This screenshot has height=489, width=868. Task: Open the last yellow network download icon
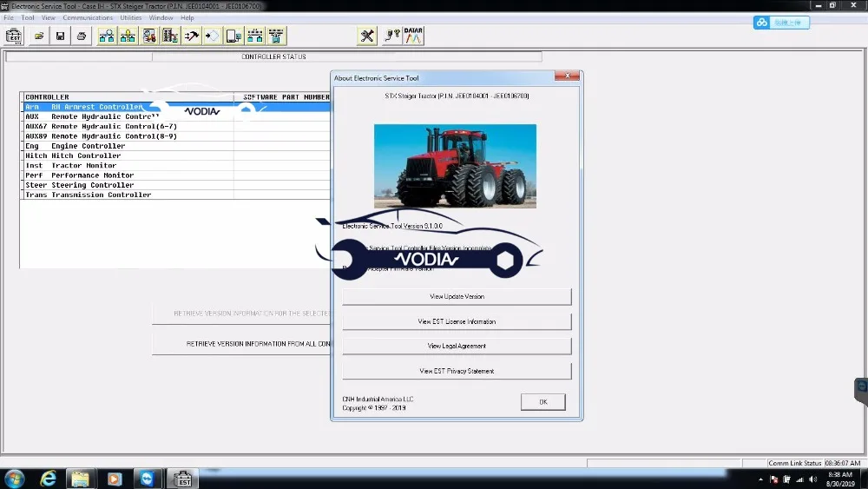276,36
